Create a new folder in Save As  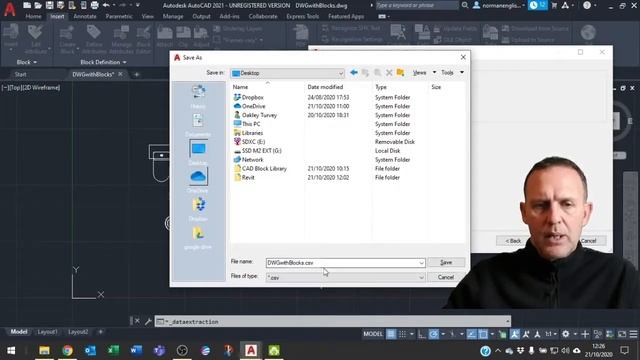(x=400, y=73)
